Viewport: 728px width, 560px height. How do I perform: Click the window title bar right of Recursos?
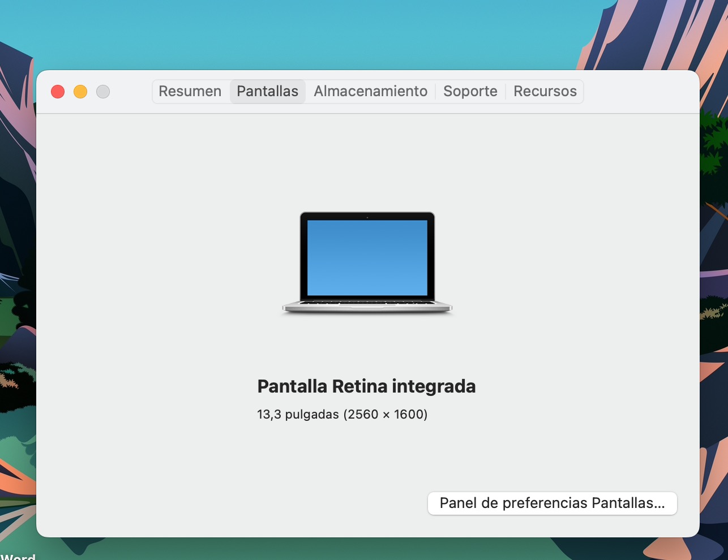(x=640, y=92)
